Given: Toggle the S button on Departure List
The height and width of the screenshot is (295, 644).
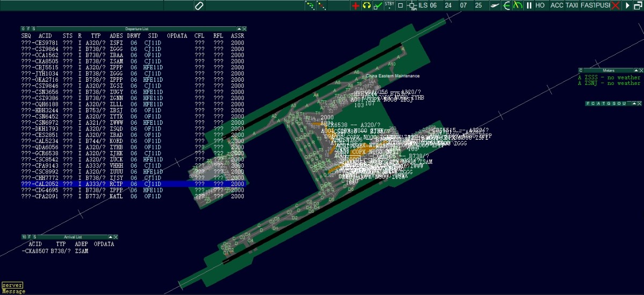Looking at the screenshot, I should [x=34, y=28].
